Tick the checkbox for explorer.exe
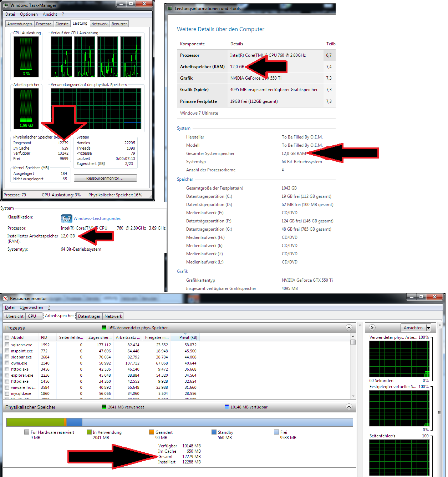Viewport: 448px width, 477px height. click(x=7, y=375)
